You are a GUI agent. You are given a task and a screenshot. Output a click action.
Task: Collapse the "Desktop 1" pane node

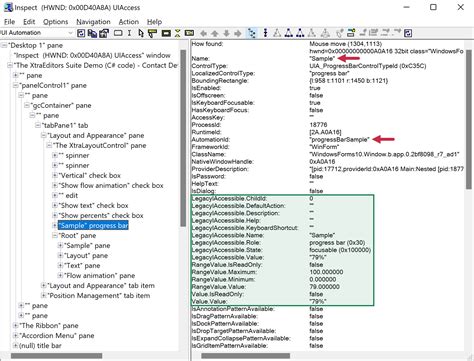pos(4,45)
